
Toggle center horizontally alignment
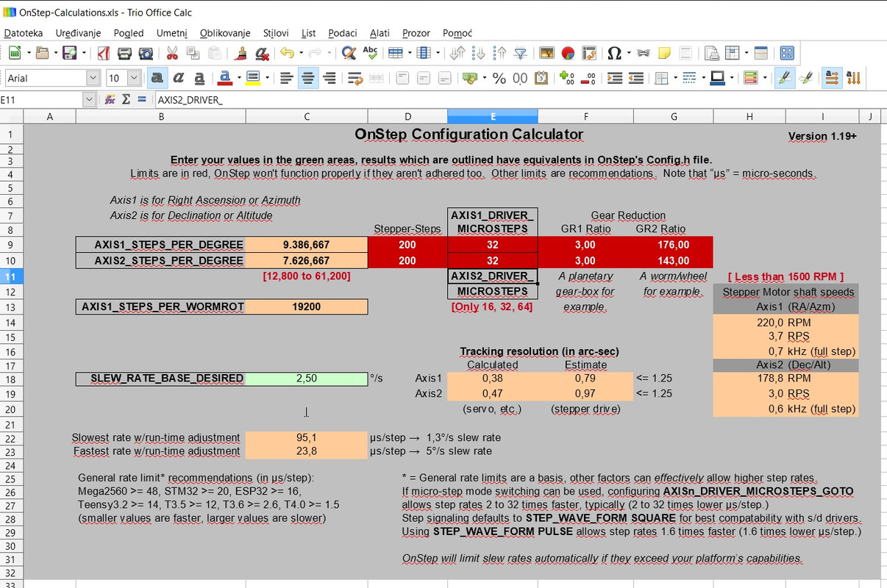click(x=308, y=78)
